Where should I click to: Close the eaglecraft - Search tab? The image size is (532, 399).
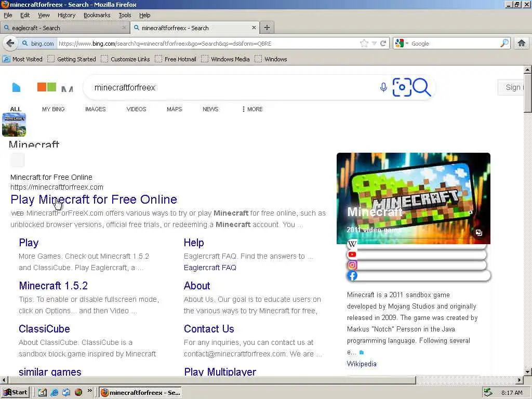(x=124, y=28)
